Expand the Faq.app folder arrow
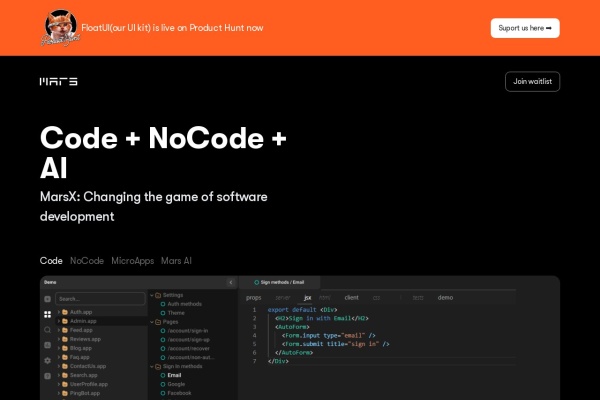Image resolution: width=600 pixels, height=400 pixels. click(x=59, y=357)
